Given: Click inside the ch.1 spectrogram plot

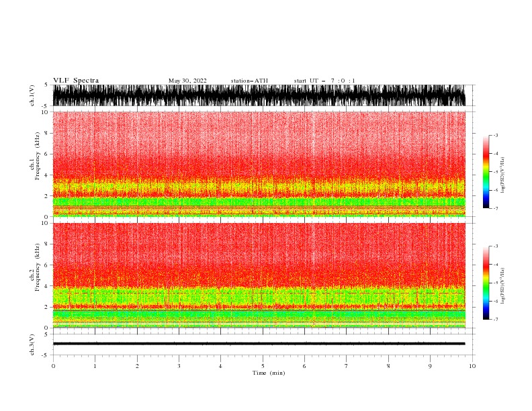Looking at the screenshot, I should [259, 164].
